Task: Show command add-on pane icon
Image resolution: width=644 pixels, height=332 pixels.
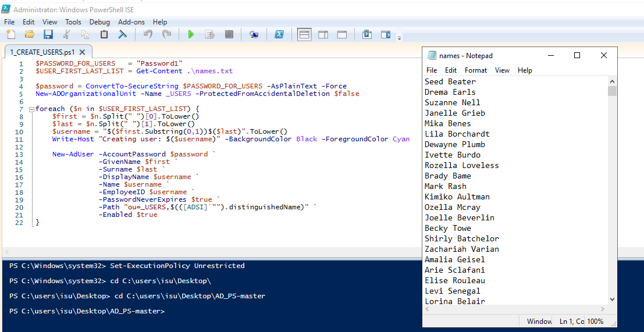Action: [x=386, y=34]
